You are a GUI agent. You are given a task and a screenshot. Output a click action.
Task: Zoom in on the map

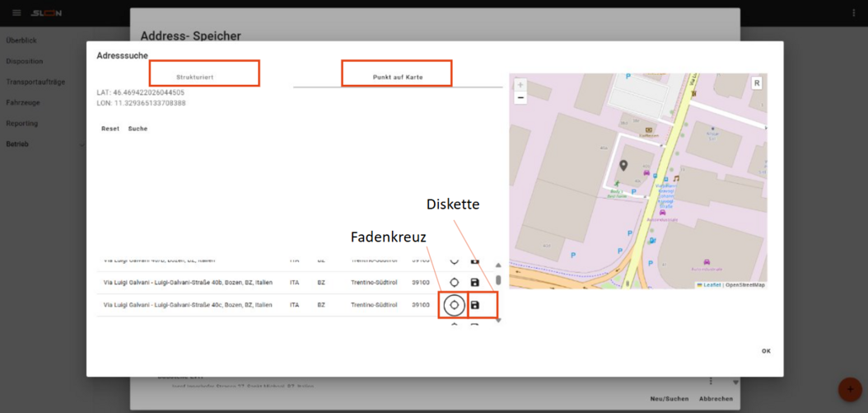click(520, 85)
